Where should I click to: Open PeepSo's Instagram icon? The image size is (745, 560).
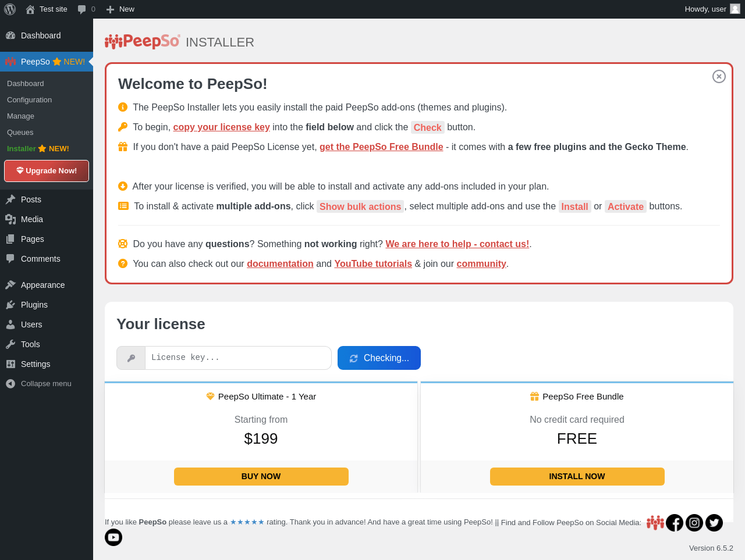[694, 523]
